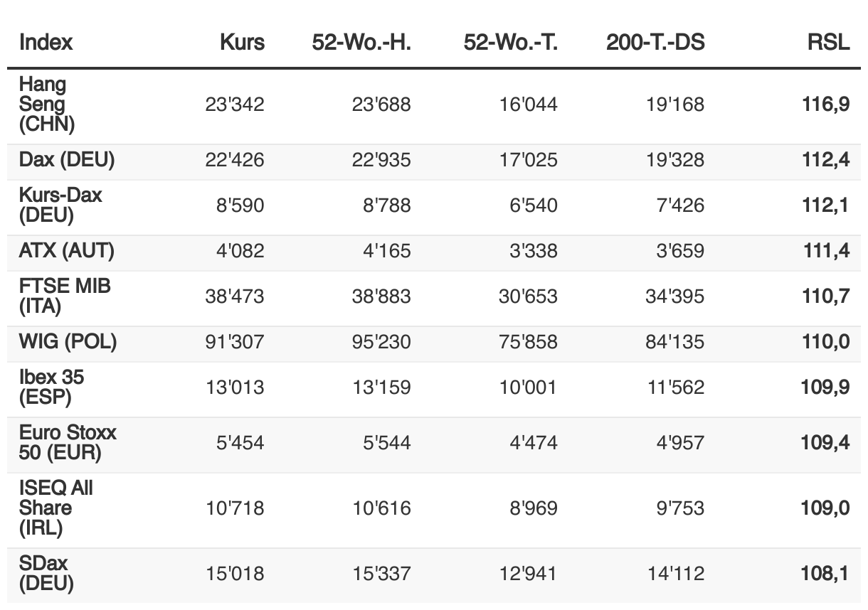Select the Ibex 35 (ESP) entry
Screen dimensions: 868x610
click(x=51, y=387)
